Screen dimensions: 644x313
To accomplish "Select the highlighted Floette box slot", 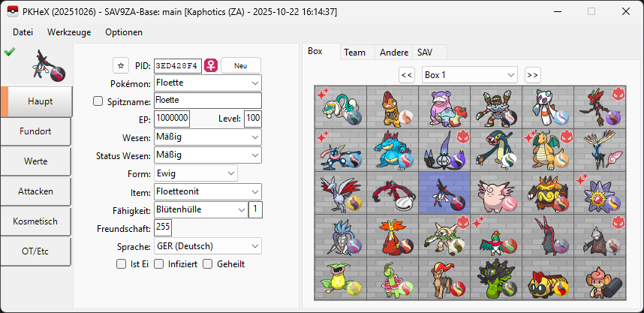I will (x=444, y=193).
